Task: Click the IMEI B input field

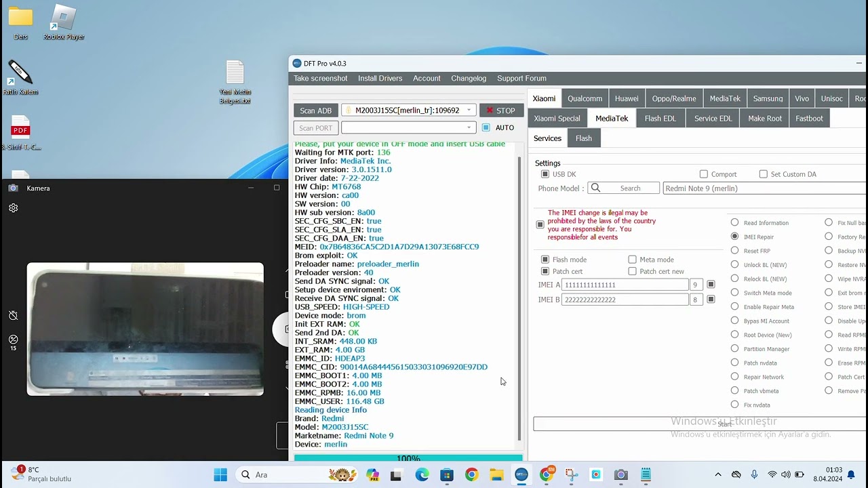Action: [x=625, y=299]
